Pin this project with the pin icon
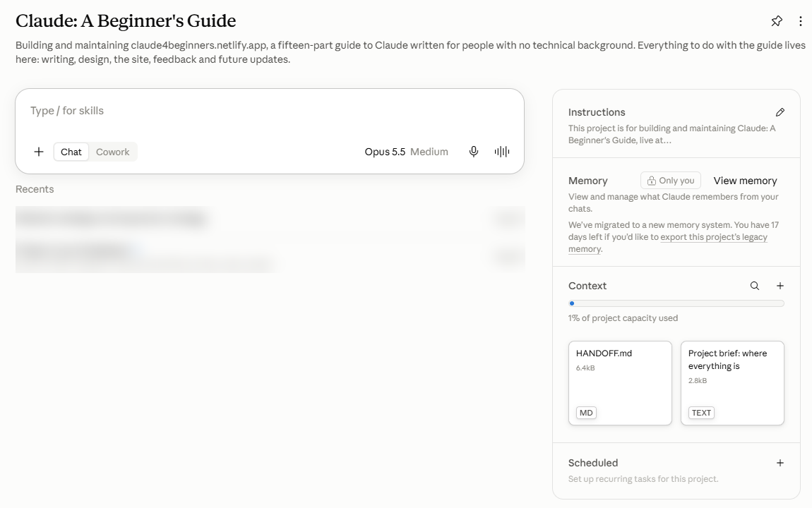 click(x=776, y=21)
